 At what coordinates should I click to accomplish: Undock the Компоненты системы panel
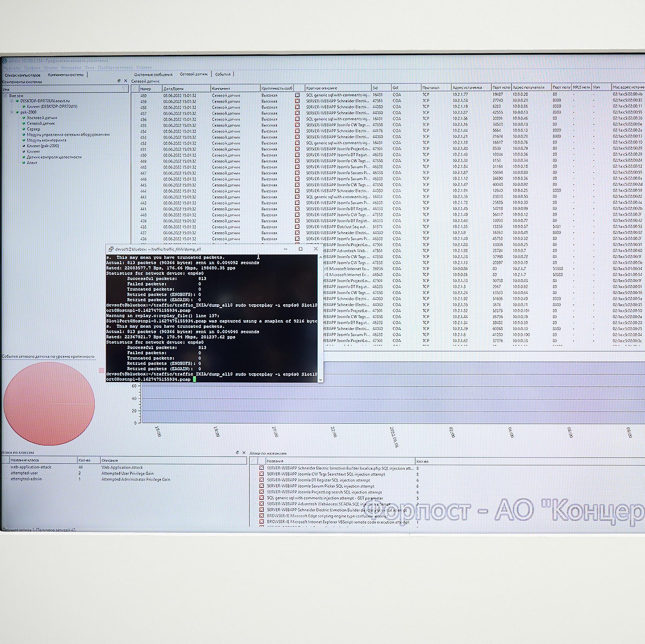[119, 81]
